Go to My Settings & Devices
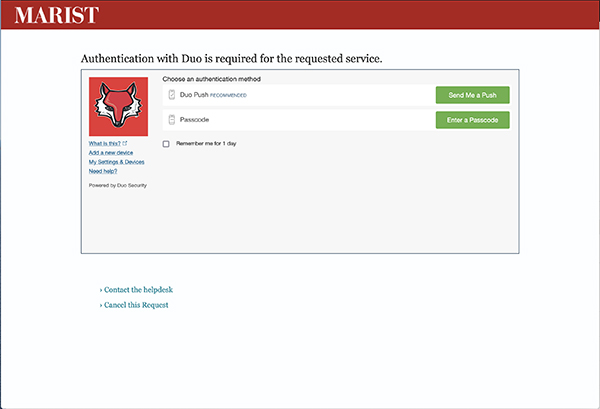 [x=117, y=162]
